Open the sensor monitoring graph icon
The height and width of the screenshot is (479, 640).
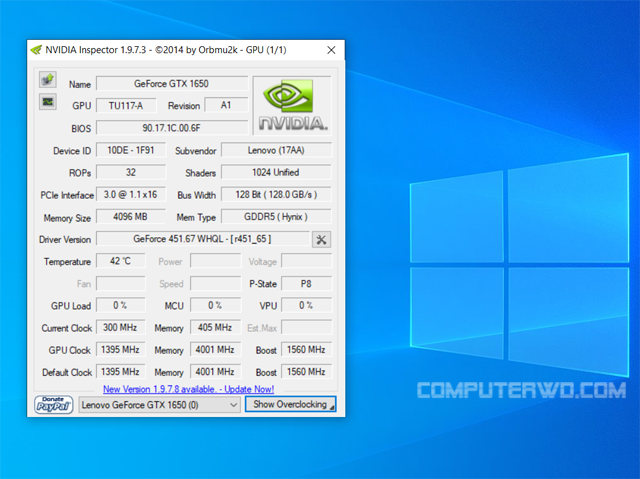click(x=48, y=102)
